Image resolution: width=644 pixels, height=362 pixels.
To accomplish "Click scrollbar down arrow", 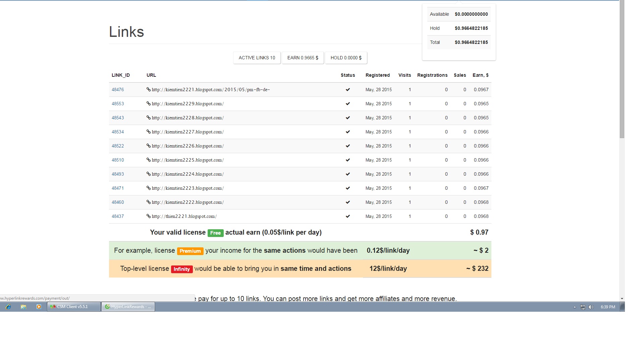I will click(622, 298).
